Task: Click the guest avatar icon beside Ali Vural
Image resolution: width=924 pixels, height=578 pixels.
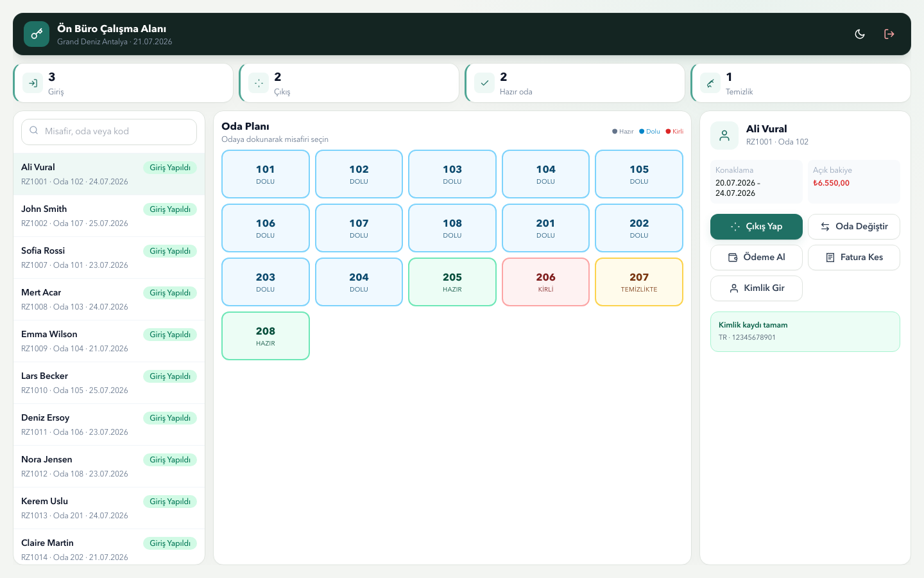Action: coord(724,136)
